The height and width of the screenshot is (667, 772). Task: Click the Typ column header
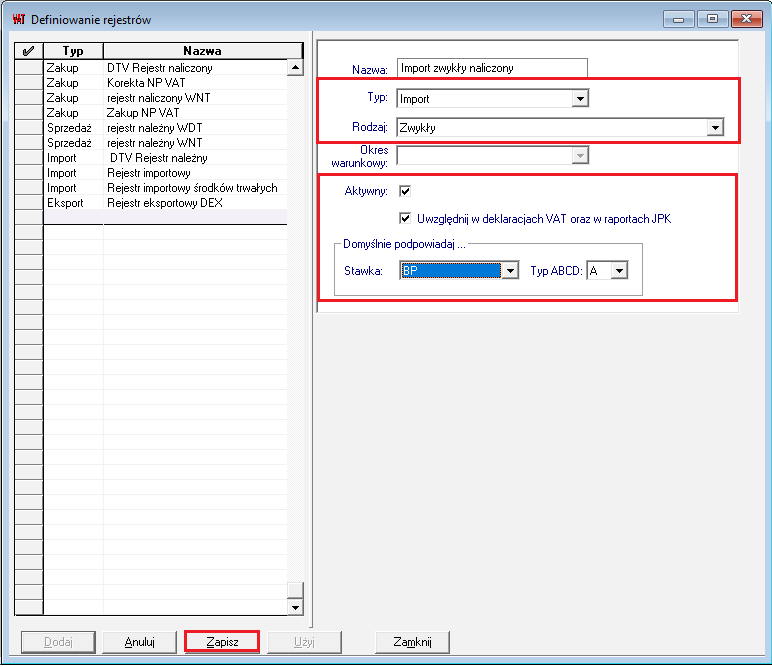(x=73, y=51)
